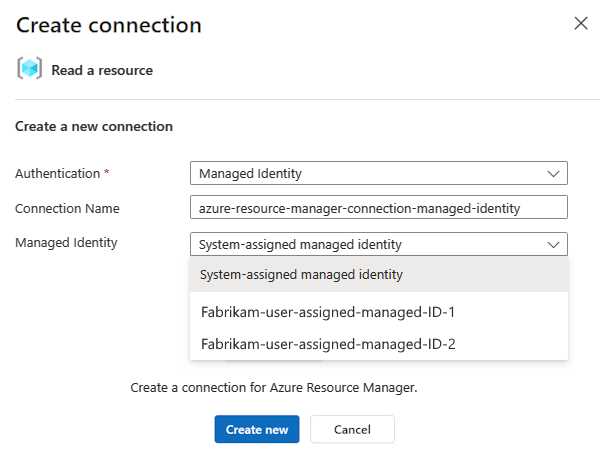Choose Fabrikam-user-assigned-managed-ID-1
Screen dimensions: 600x460
(x=379, y=312)
